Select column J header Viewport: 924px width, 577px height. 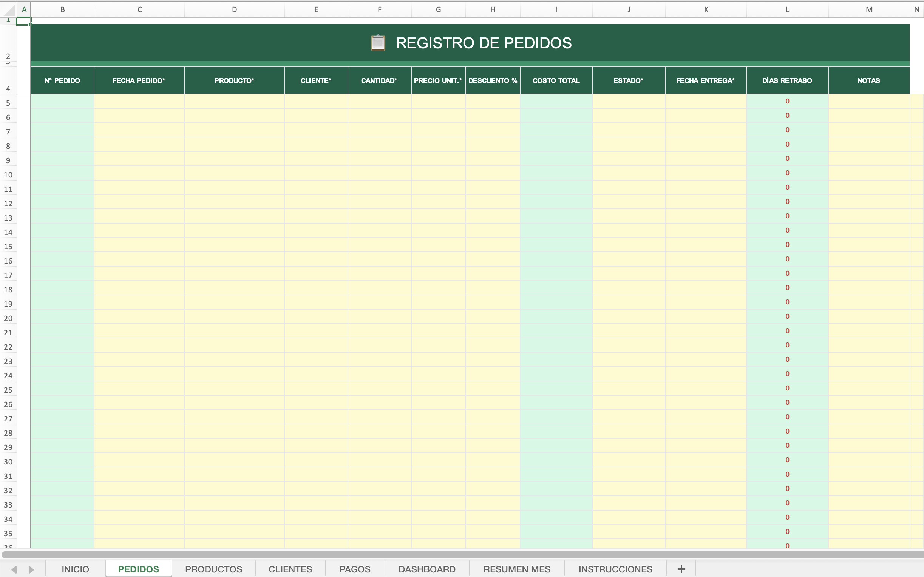629,9
